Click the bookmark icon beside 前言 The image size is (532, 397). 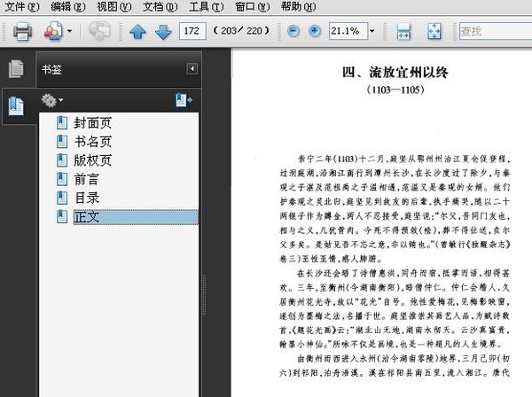(x=62, y=179)
